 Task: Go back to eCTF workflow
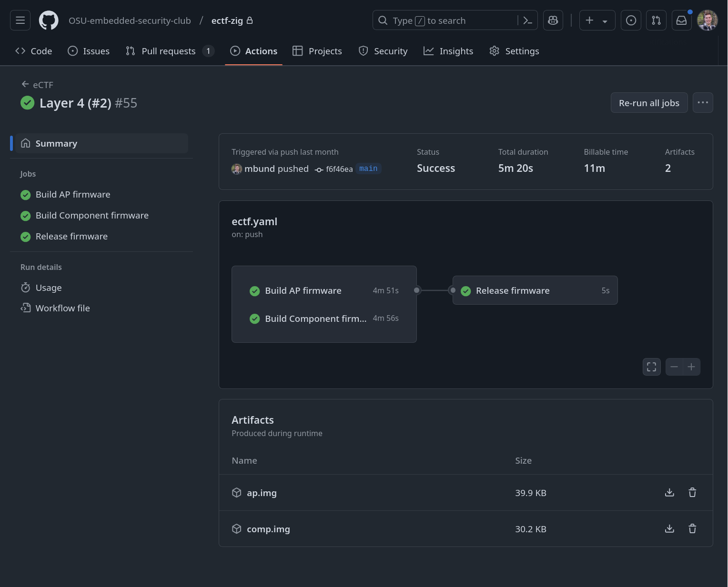pos(37,85)
